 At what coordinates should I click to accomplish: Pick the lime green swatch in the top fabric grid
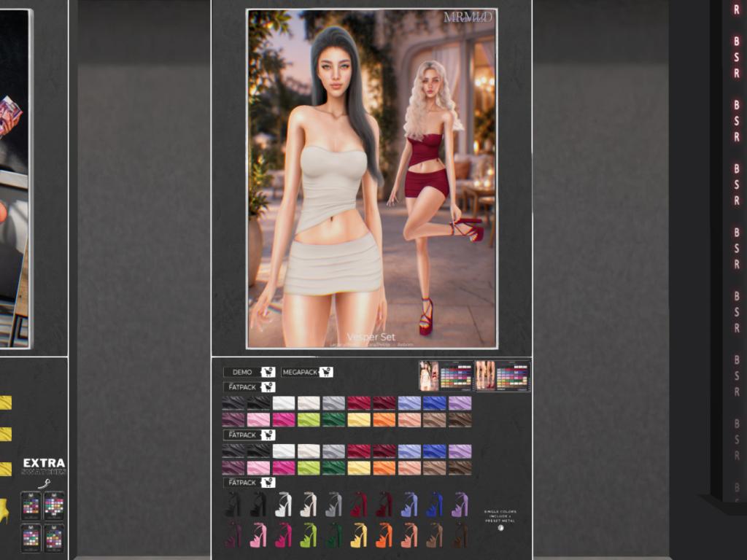click(309, 419)
